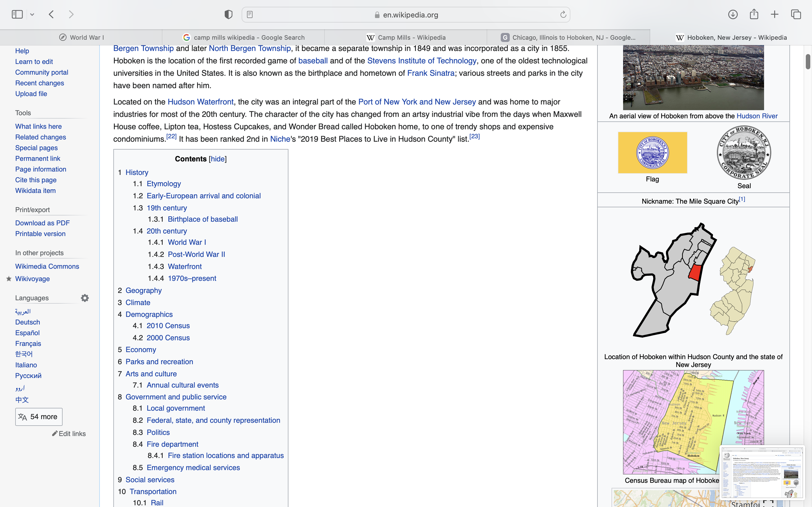Image resolution: width=812 pixels, height=507 pixels.
Task: Open the Share menu
Action: tap(754, 14)
